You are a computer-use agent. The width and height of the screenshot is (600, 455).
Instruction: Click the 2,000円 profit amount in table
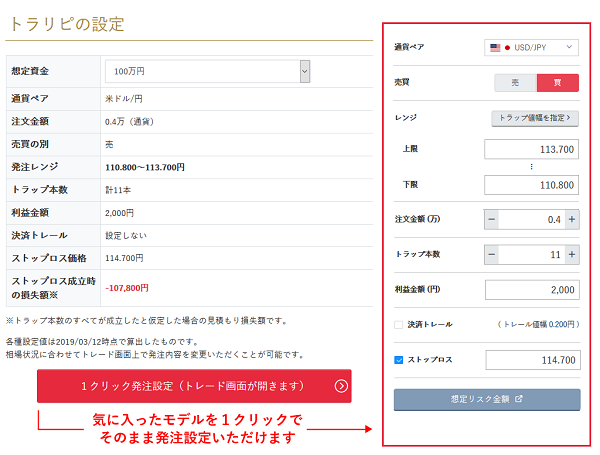[119, 213]
